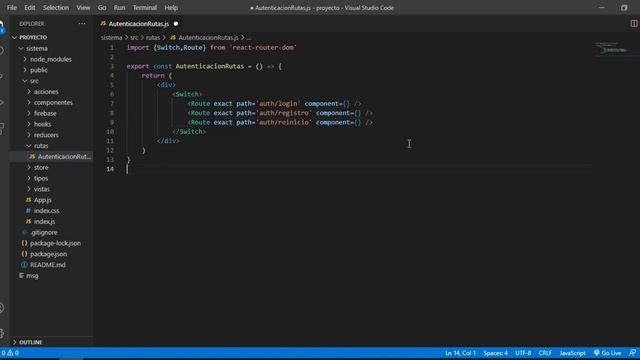Image resolution: width=640 pixels, height=360 pixels.
Task: Open README.md file
Action: click(47, 265)
